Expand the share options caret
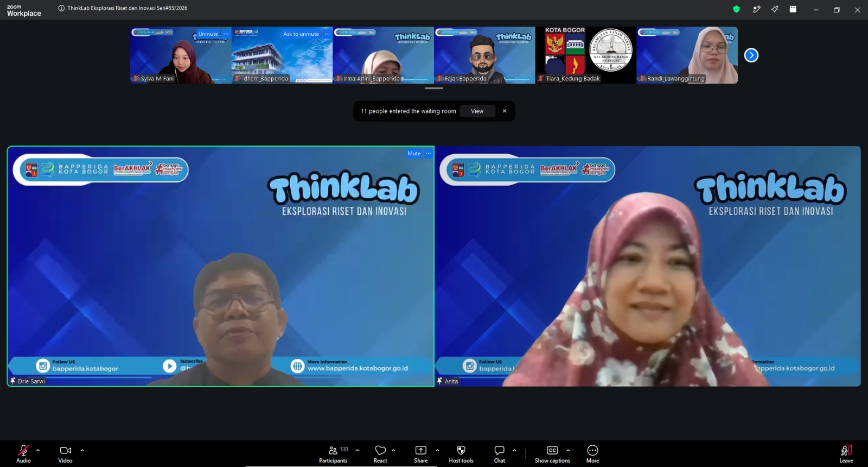This screenshot has height=467, width=868. coord(437,450)
